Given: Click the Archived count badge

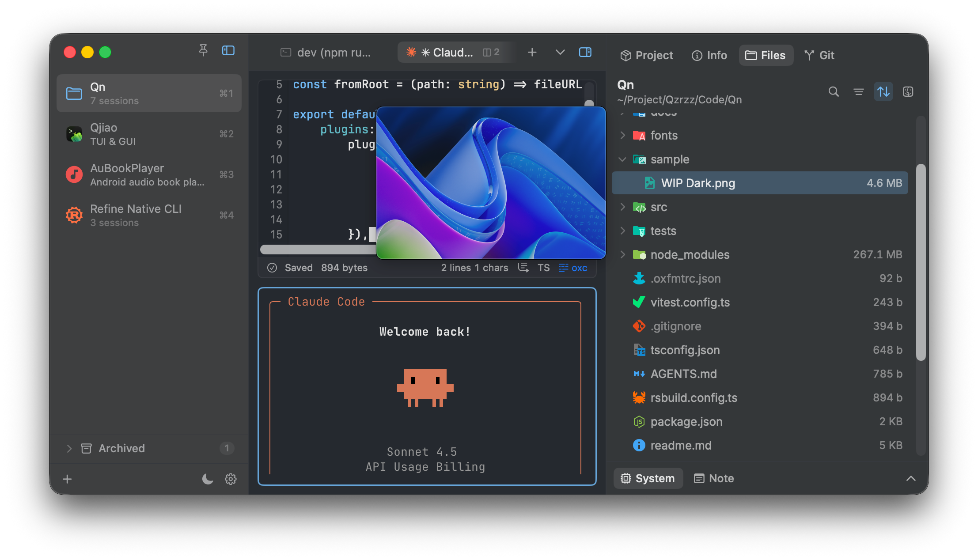Looking at the screenshot, I should (x=227, y=448).
